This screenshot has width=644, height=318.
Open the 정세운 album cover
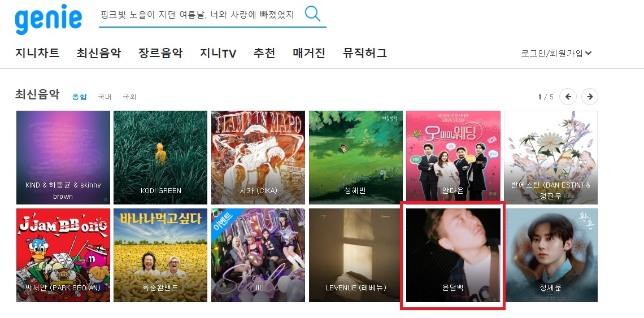551,255
